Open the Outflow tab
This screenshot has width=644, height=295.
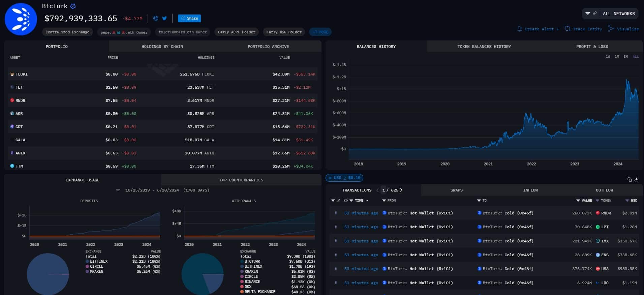(604, 190)
